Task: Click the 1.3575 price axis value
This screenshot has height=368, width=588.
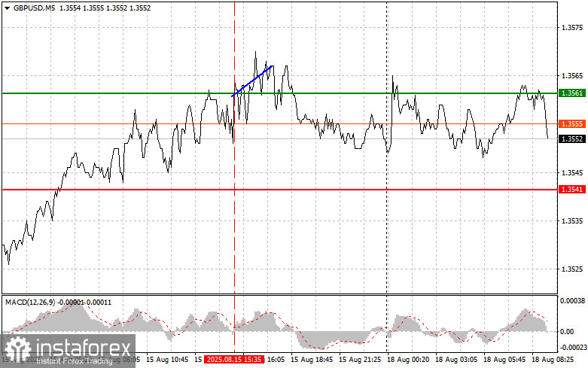Action: tap(572, 28)
